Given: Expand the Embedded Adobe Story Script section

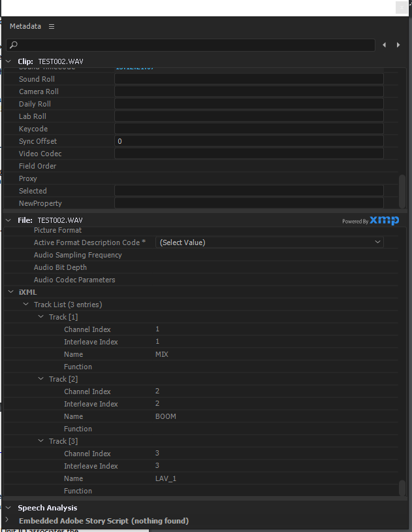Looking at the screenshot, I should click(x=7, y=521).
